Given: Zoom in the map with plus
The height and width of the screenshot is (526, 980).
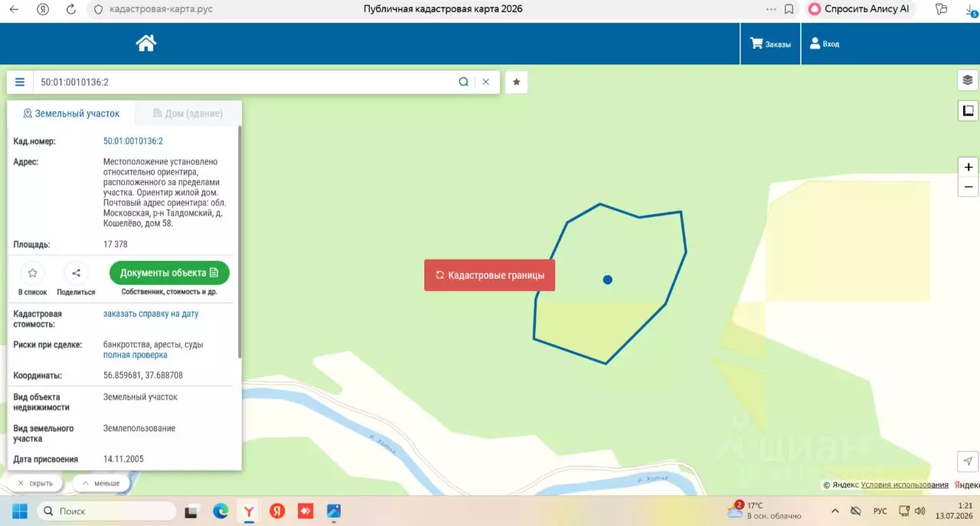Looking at the screenshot, I should pos(969,167).
